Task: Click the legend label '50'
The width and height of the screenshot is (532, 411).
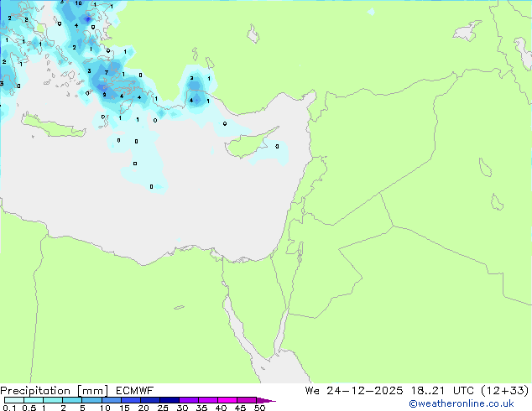Action: tap(259, 408)
